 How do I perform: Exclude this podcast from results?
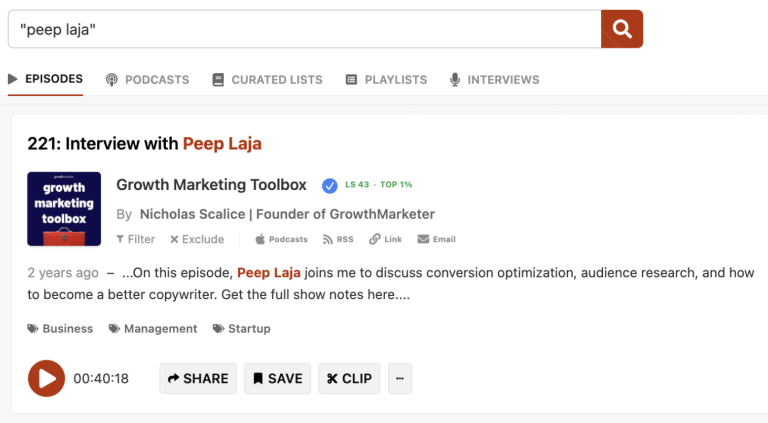(x=197, y=239)
